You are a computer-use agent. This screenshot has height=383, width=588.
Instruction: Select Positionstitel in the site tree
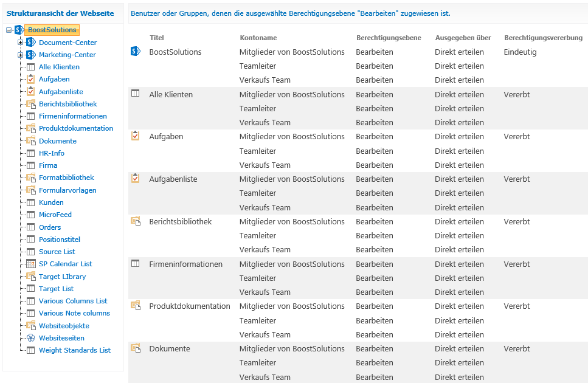[x=60, y=240]
